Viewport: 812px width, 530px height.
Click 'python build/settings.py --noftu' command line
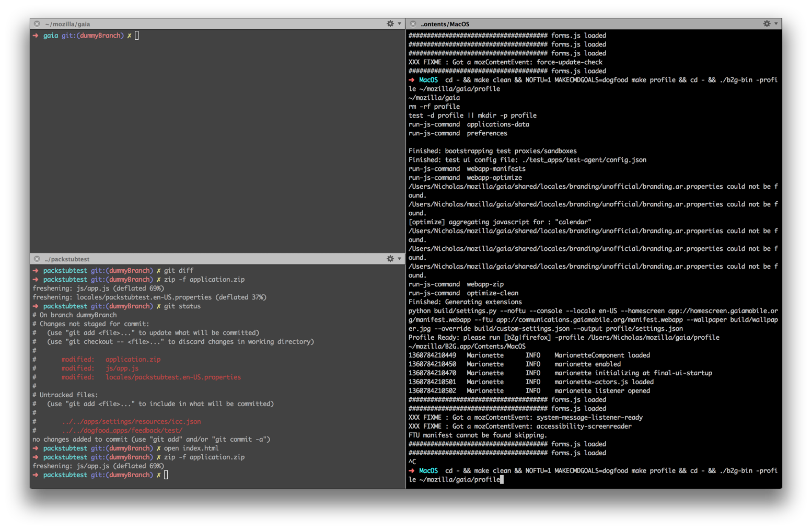(x=594, y=320)
